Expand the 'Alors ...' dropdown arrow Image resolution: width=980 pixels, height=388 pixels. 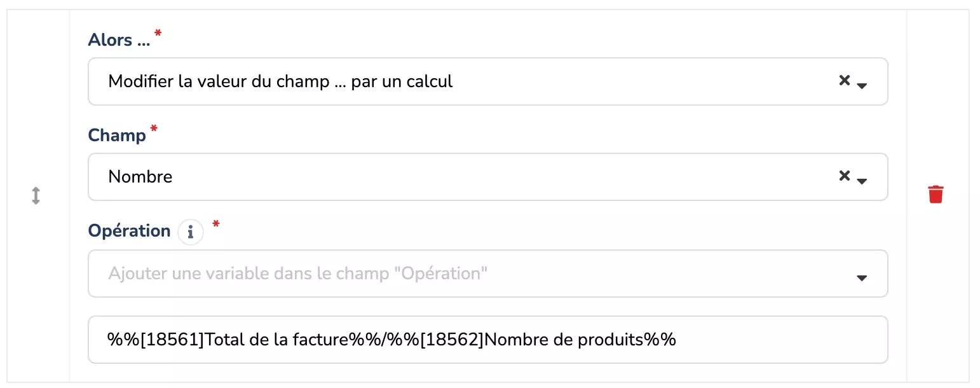[862, 85]
